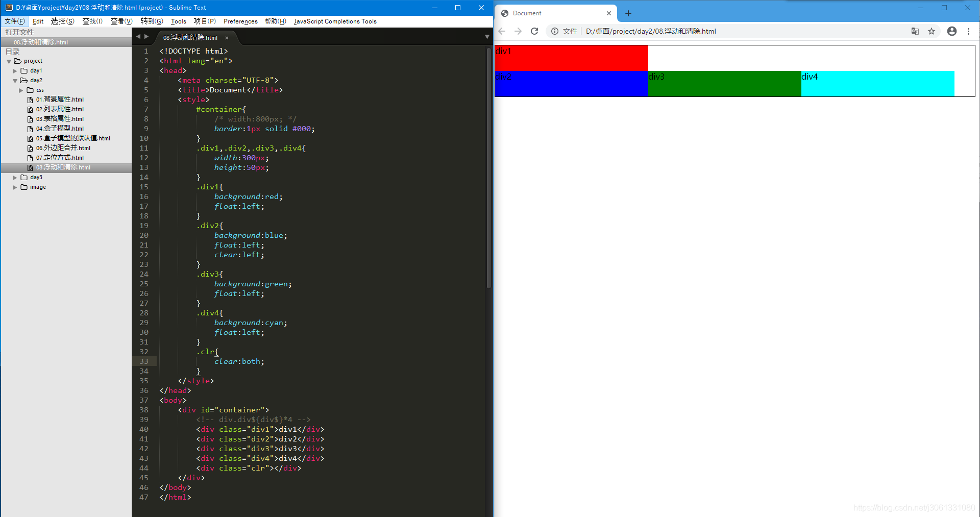
Task: Bookmark this page with star icon
Action: point(932,31)
